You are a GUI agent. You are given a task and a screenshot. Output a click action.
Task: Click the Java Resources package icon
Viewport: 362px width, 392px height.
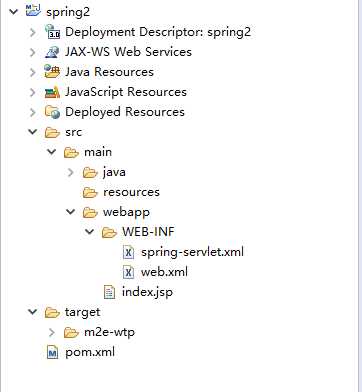pos(52,72)
